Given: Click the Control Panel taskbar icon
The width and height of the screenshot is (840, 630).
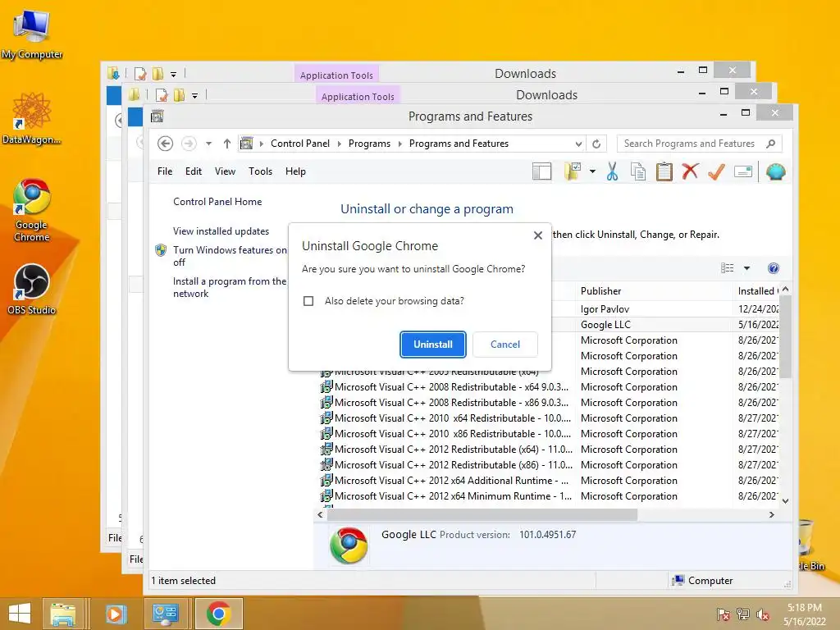Looking at the screenshot, I should tap(165, 614).
